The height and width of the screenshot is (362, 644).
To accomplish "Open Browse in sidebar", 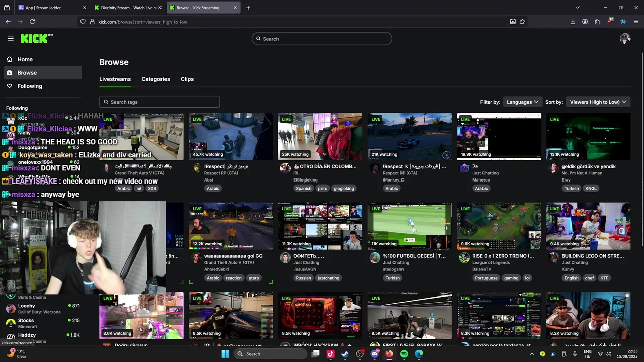I will 43,73.
